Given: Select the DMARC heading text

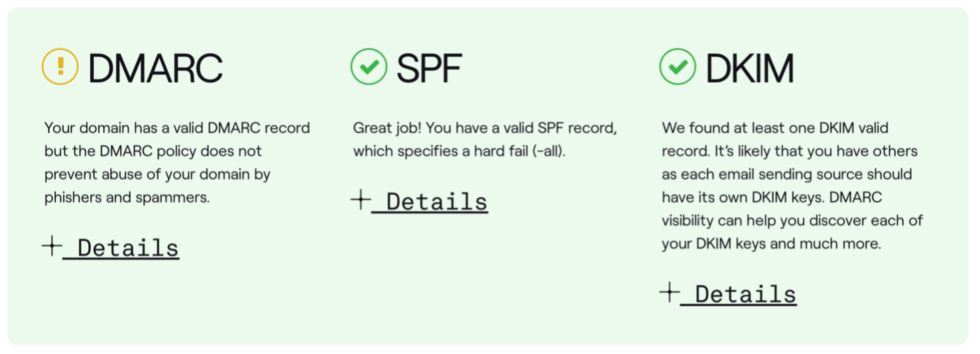Looking at the screenshot, I should click(x=155, y=67).
